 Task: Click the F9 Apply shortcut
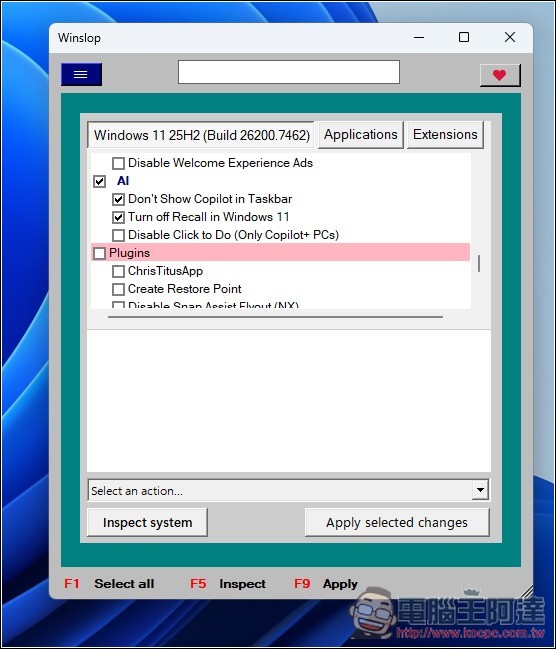326,584
